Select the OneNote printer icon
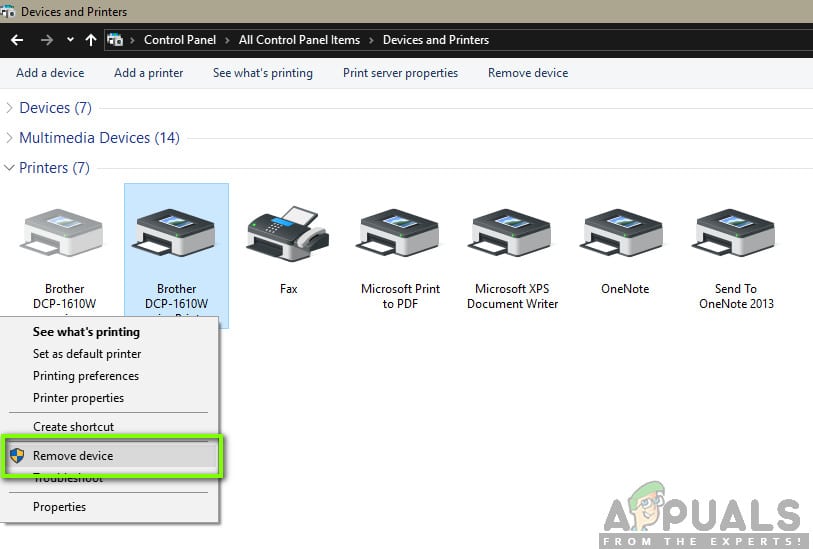The image size is (813, 549). coord(624,233)
